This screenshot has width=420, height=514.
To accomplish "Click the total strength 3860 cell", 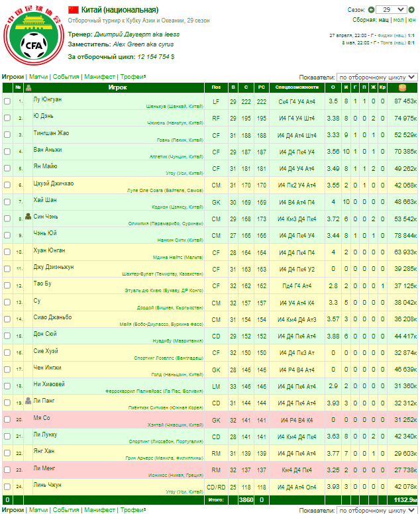I will tap(246, 499).
